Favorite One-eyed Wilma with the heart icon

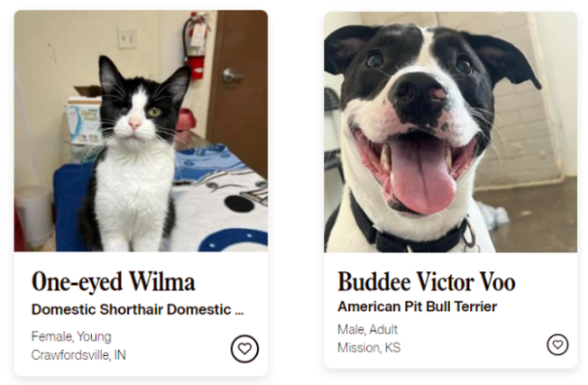(x=244, y=349)
